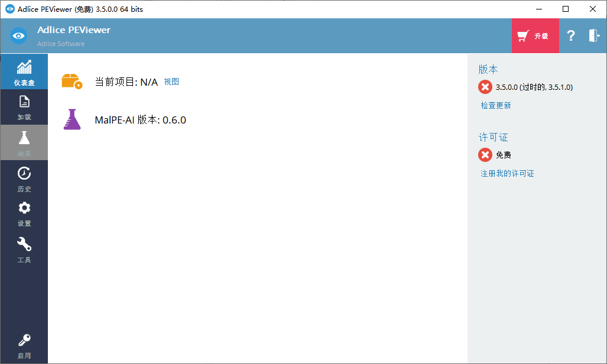
Task: Minimize the Adlice PEViewer window
Action: [539, 9]
